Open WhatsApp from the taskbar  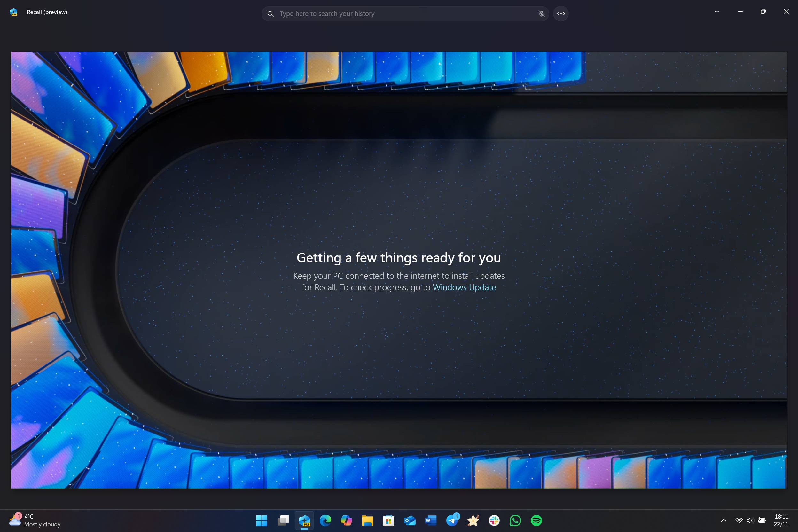click(515, 520)
